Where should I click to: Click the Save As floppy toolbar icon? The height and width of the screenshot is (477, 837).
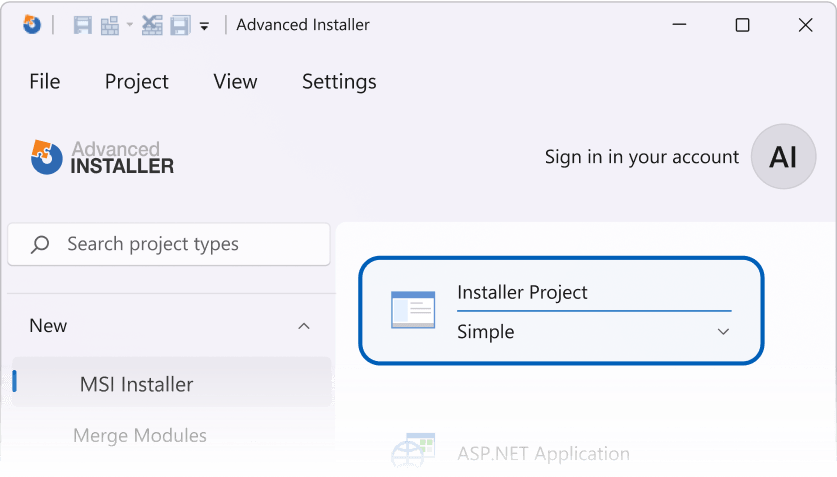coord(180,25)
